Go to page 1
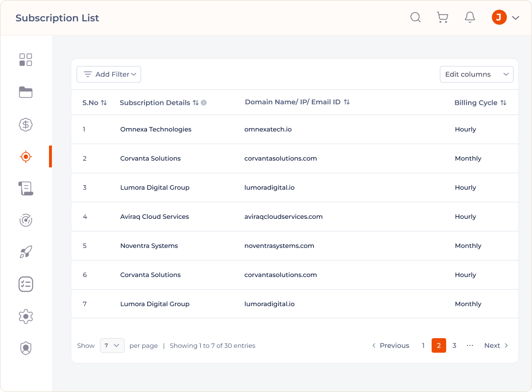The image size is (532, 392). [x=423, y=345]
